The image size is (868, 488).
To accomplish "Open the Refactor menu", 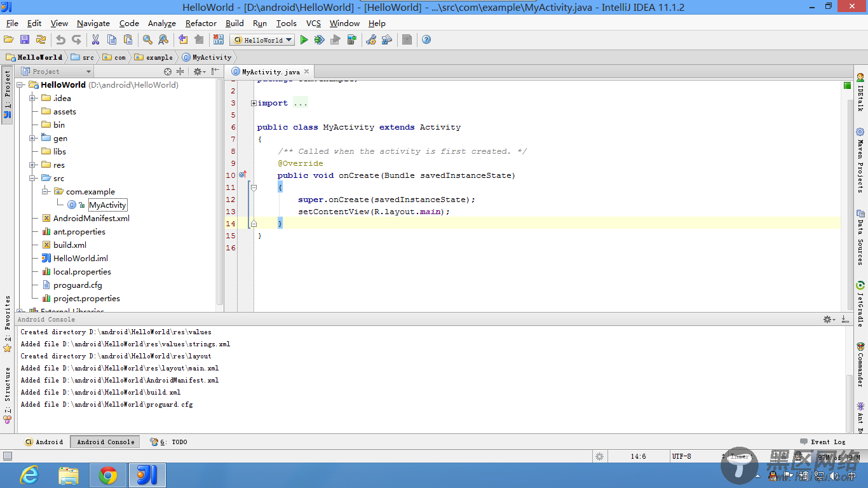I will 201,23.
